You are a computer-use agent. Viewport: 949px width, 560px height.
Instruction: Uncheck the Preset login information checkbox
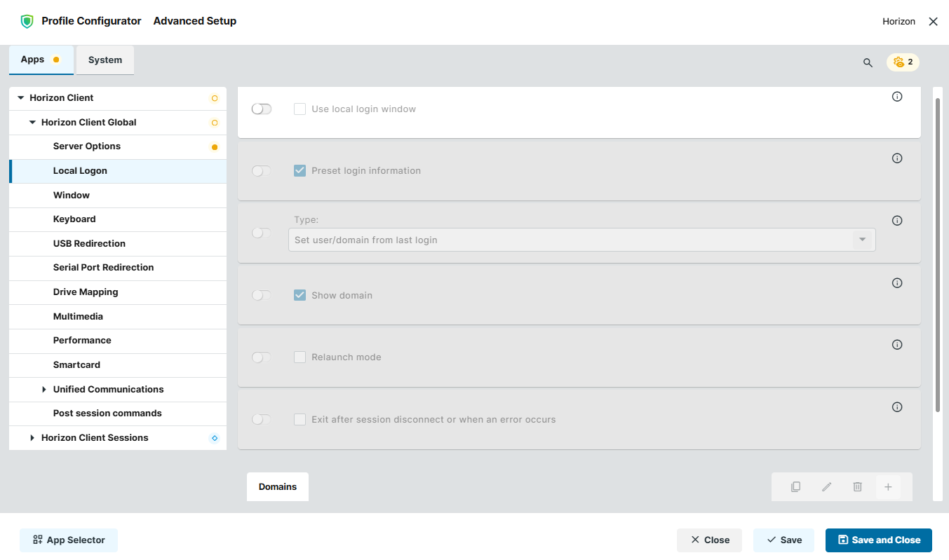pos(299,170)
